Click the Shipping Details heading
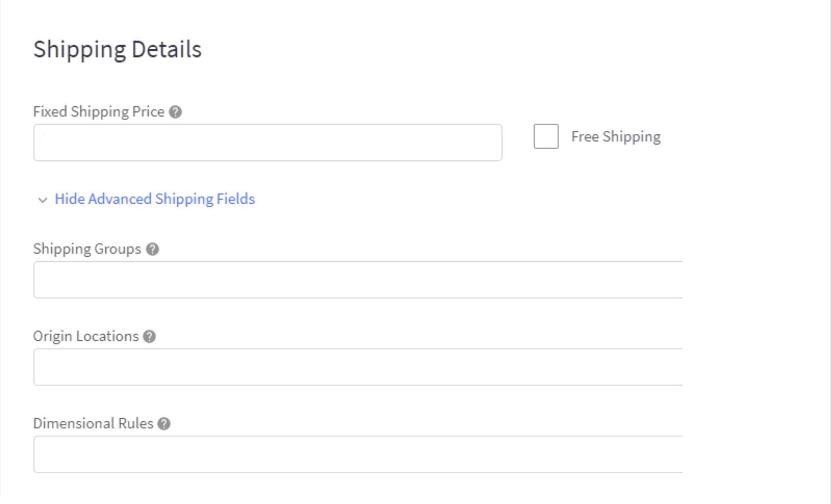The height and width of the screenshot is (504, 831). [117, 49]
